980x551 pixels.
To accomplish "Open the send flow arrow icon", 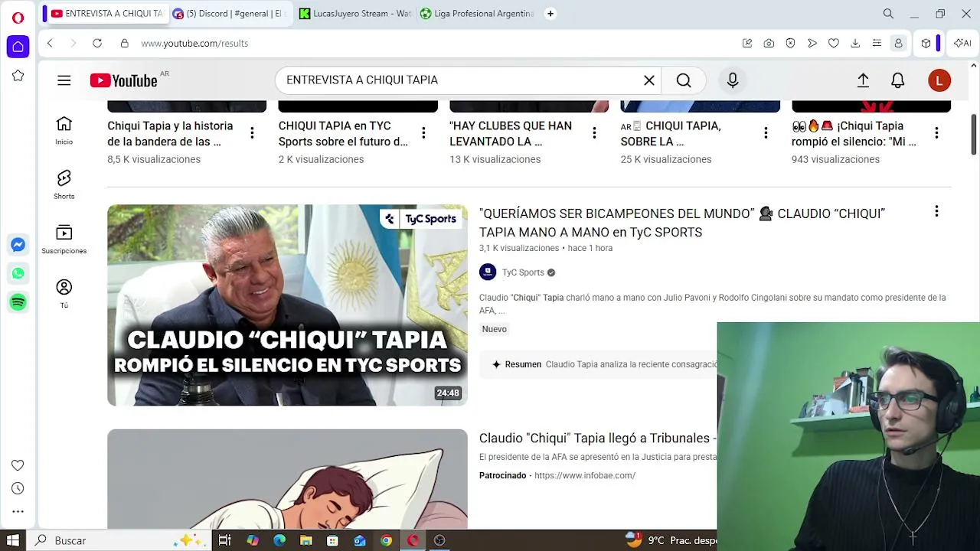I will tap(812, 44).
